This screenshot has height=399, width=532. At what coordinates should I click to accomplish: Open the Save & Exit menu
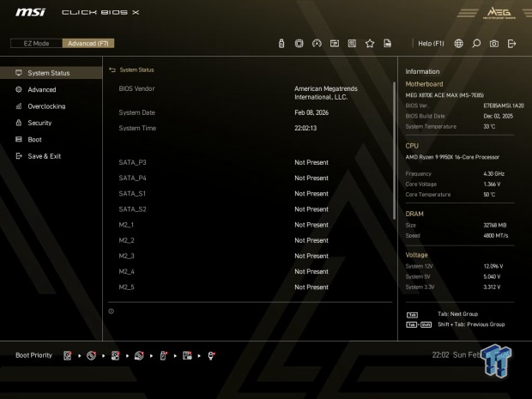click(x=51, y=156)
